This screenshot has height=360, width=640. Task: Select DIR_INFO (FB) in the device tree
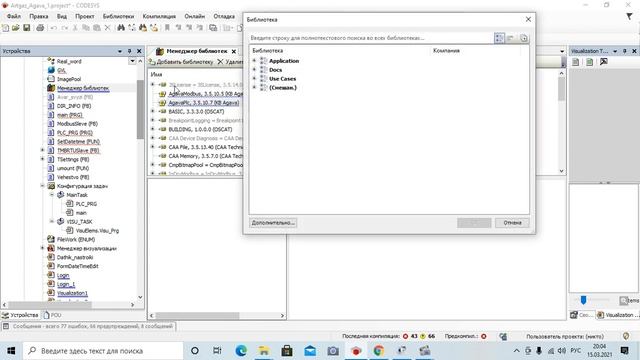[x=69, y=106]
